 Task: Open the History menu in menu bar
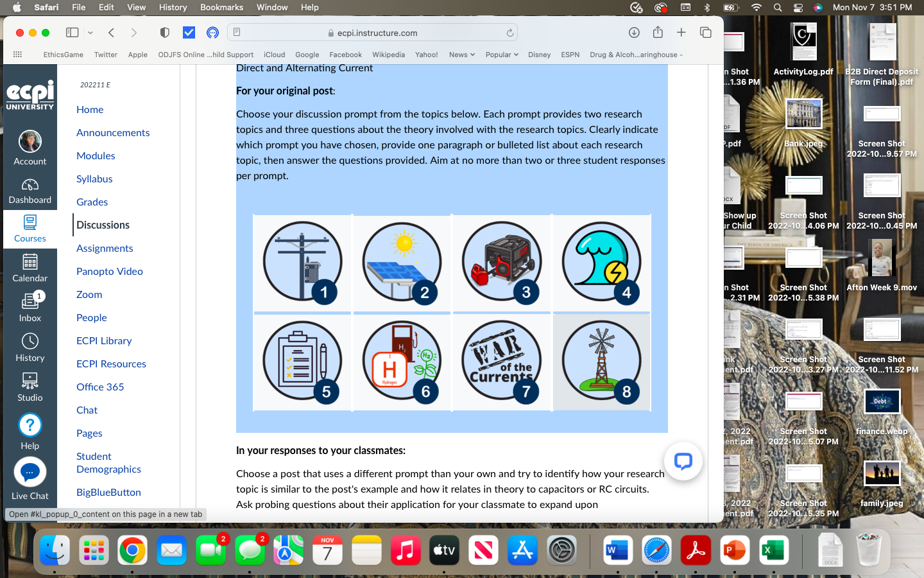(x=173, y=8)
